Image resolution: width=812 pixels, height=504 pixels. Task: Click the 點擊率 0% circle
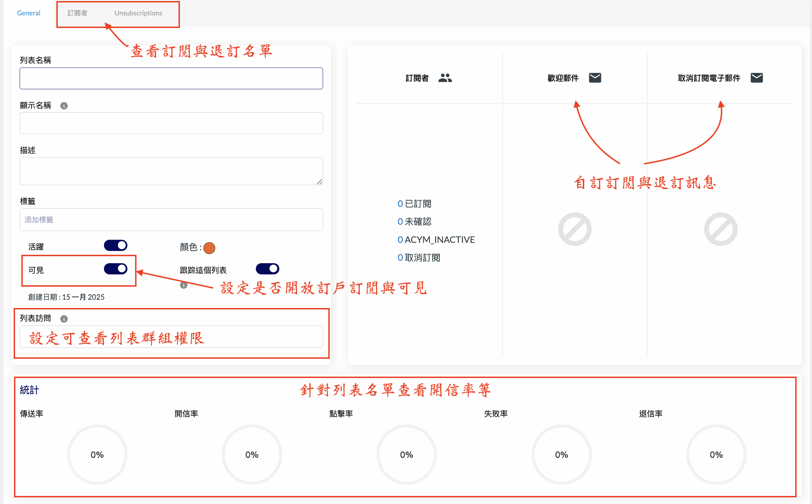coord(407,455)
